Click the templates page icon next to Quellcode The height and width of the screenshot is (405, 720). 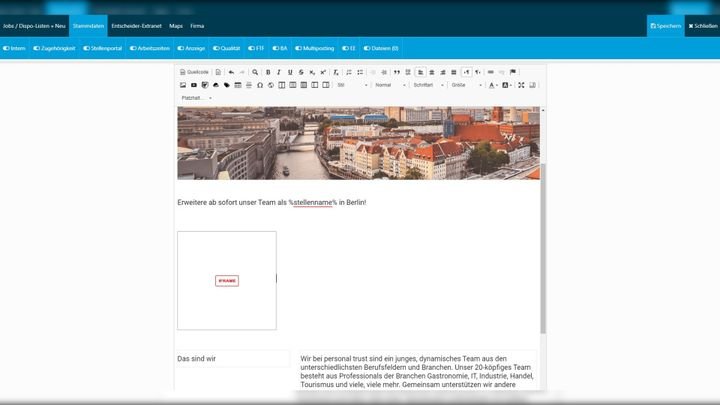(218, 72)
